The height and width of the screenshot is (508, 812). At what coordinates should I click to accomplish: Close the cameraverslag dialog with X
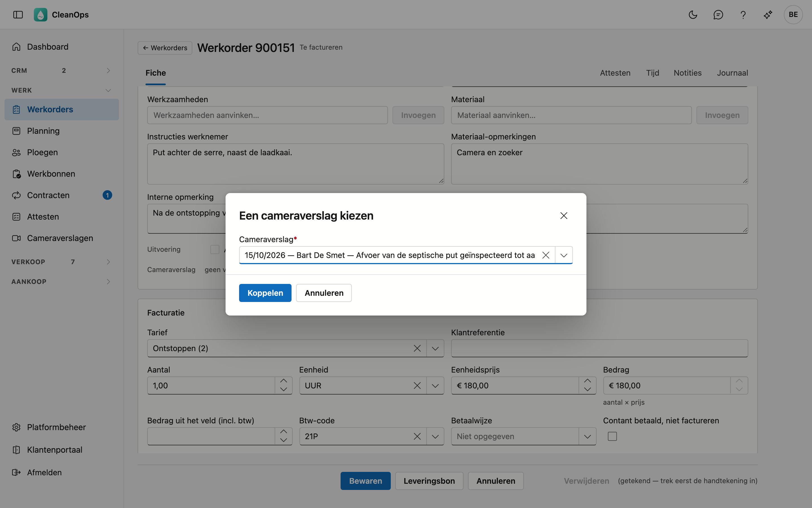[564, 215]
